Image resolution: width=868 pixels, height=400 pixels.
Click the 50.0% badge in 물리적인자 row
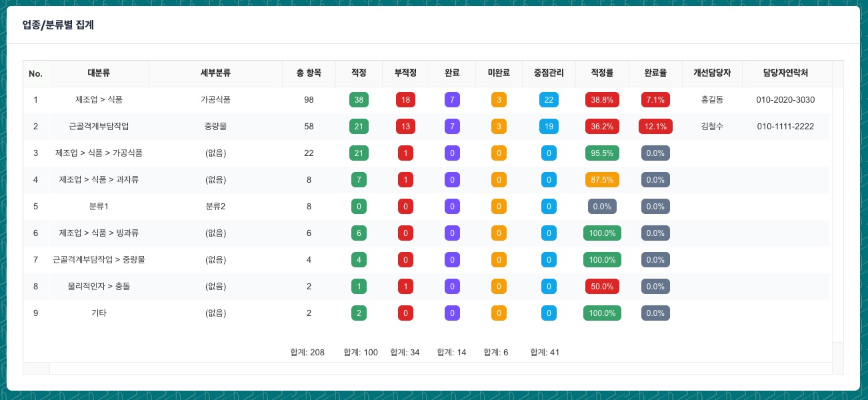[602, 287]
